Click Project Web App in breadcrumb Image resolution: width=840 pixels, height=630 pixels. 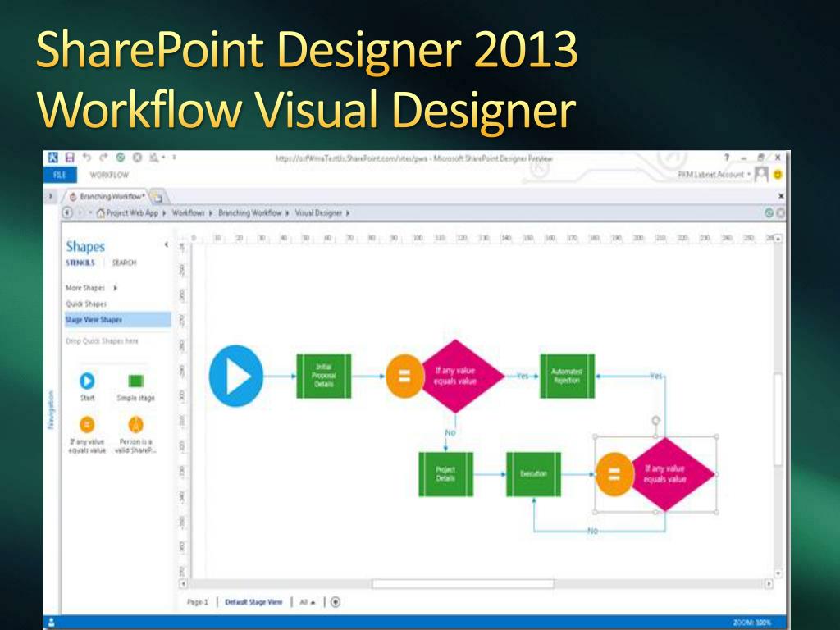click(132, 212)
